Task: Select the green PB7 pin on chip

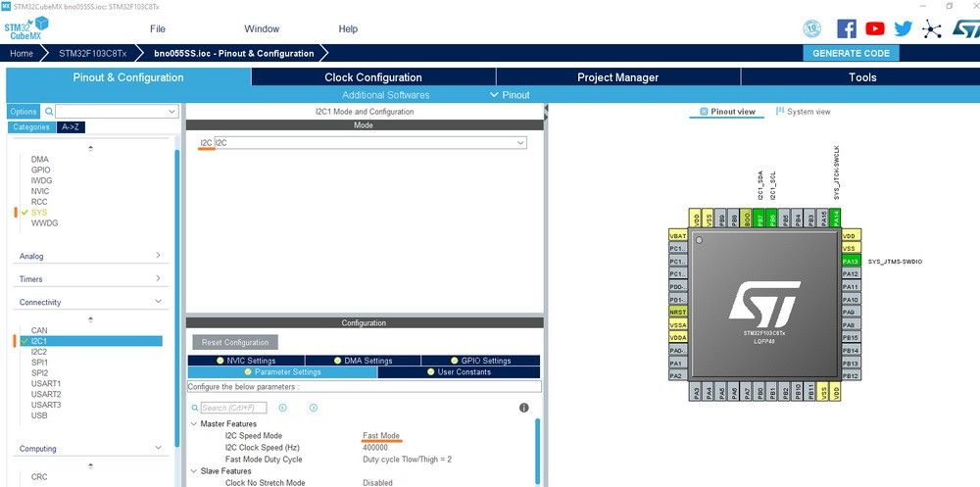Action: 759,218
